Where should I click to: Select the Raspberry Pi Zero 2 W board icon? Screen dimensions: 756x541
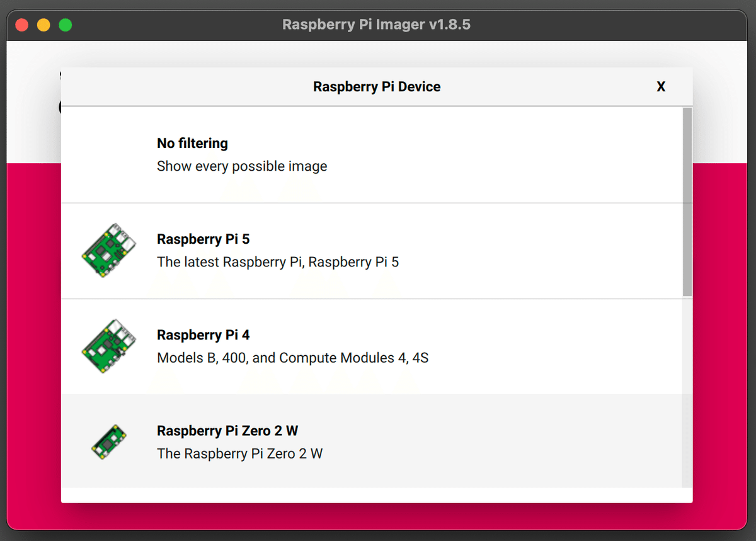109,442
